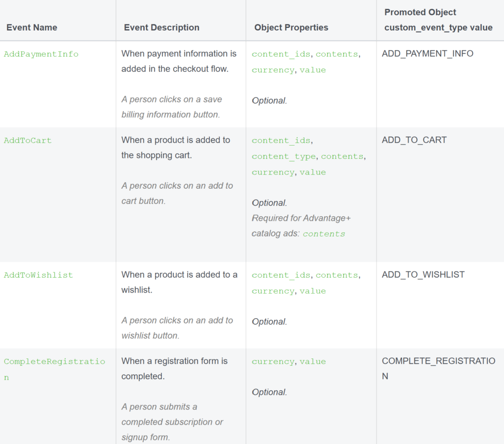
Task: Click the ADD_TO_CART custom event value
Action: [x=414, y=140]
